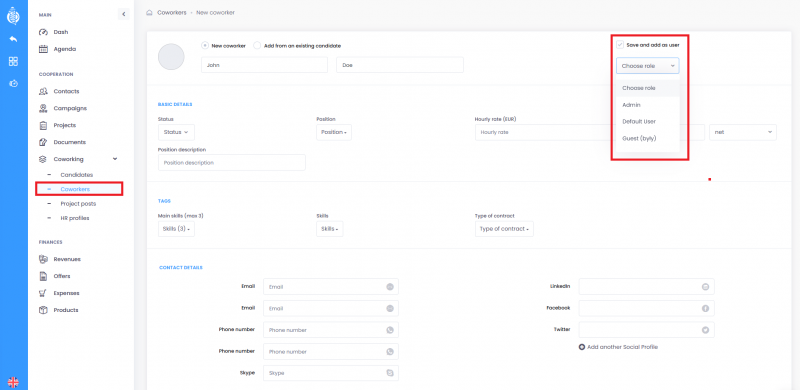Select the New coworker radio button
Viewport: 800px width, 390px height.
[x=206, y=45]
